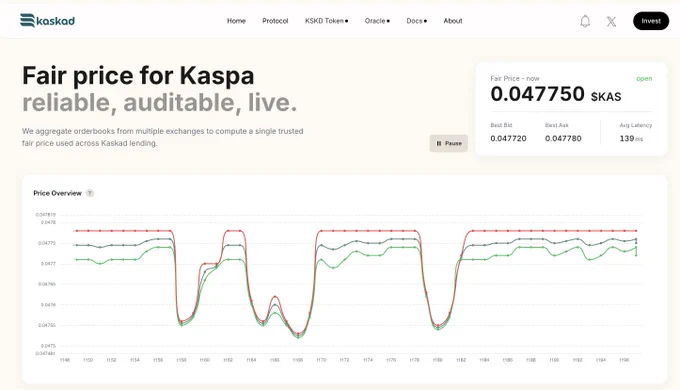Click the Avg Latency value 139 ms
Screen dimensions: 680x390
point(631,138)
